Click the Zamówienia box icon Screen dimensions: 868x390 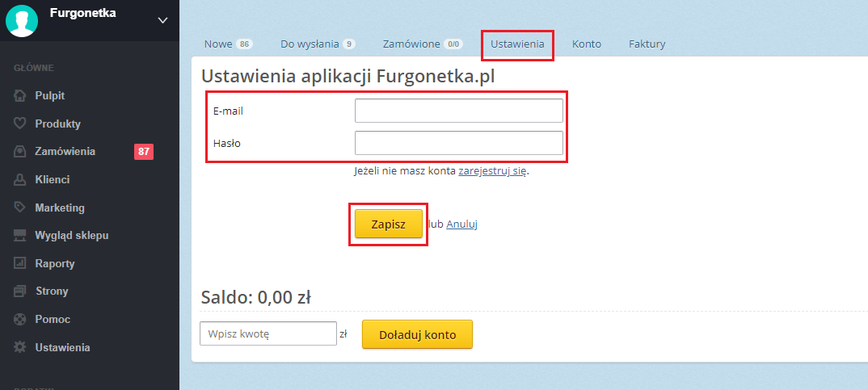point(20,152)
